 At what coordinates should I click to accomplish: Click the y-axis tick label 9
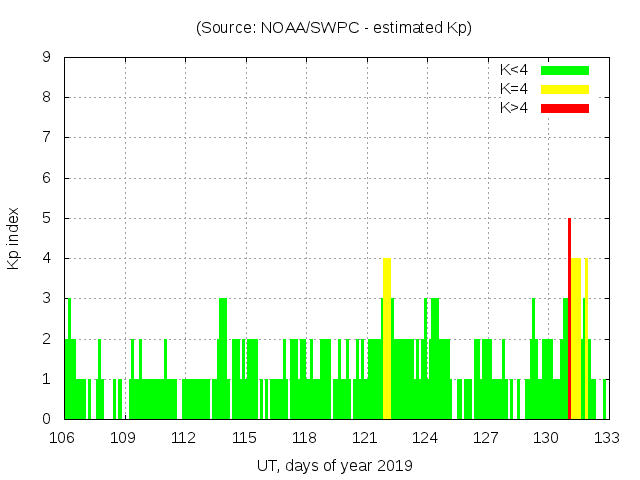pyautogui.click(x=47, y=58)
